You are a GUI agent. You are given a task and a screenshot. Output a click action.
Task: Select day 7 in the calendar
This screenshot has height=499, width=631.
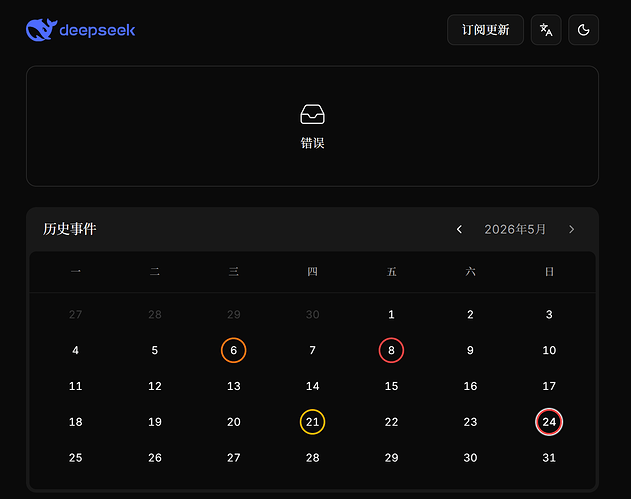pos(312,350)
